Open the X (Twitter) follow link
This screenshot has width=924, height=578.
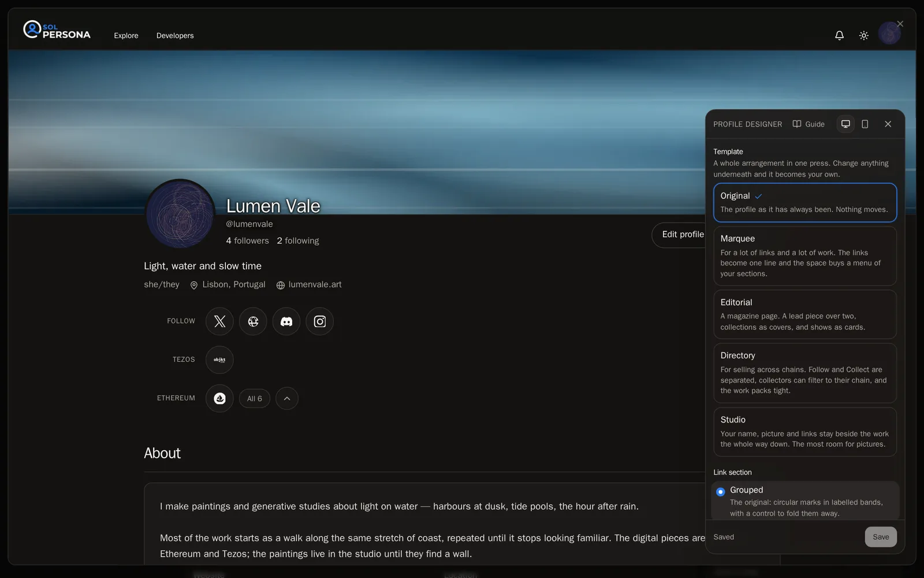coord(219,321)
